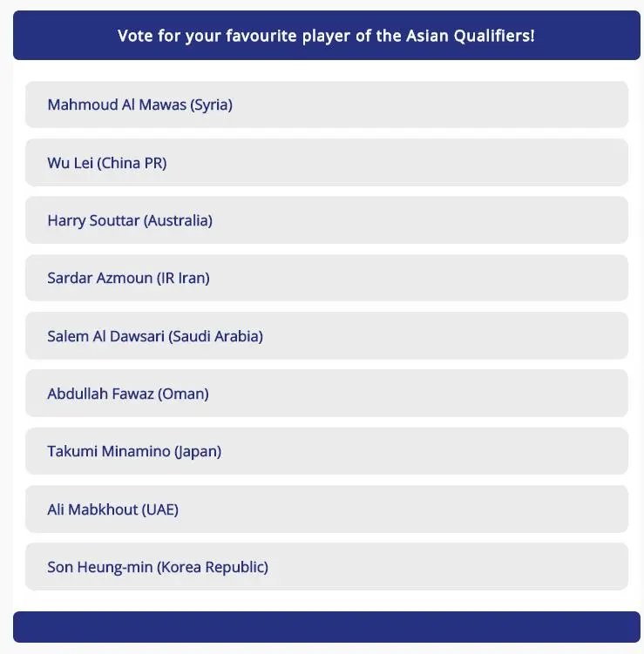Choose Takumi Minamino as favourite
644x654 pixels.
[326, 451]
